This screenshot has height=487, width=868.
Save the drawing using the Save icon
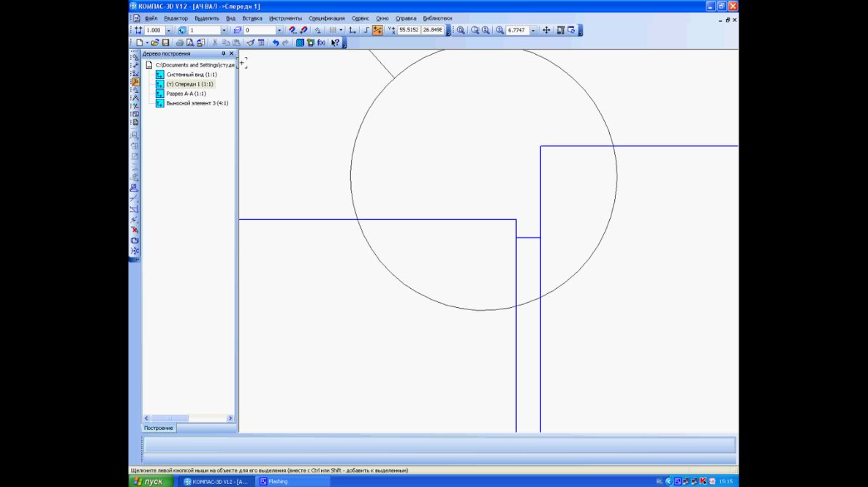click(165, 42)
